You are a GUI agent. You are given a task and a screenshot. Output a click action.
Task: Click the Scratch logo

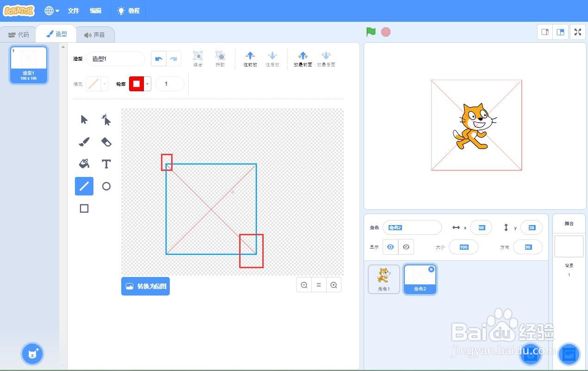[19, 10]
